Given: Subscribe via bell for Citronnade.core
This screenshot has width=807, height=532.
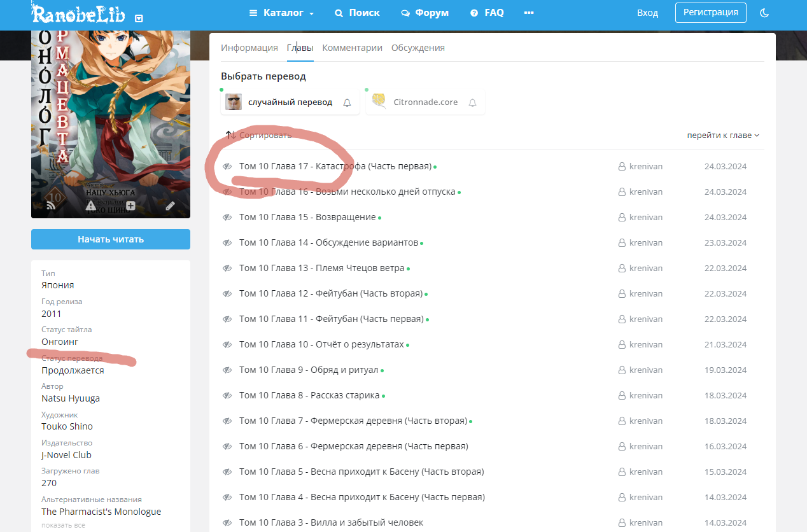Looking at the screenshot, I should pos(472,102).
